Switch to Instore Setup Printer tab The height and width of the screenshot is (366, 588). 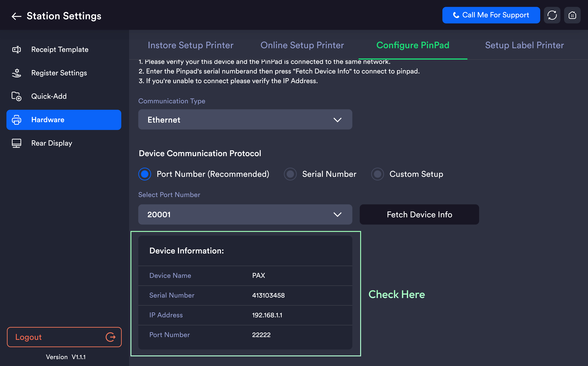pyautogui.click(x=191, y=45)
